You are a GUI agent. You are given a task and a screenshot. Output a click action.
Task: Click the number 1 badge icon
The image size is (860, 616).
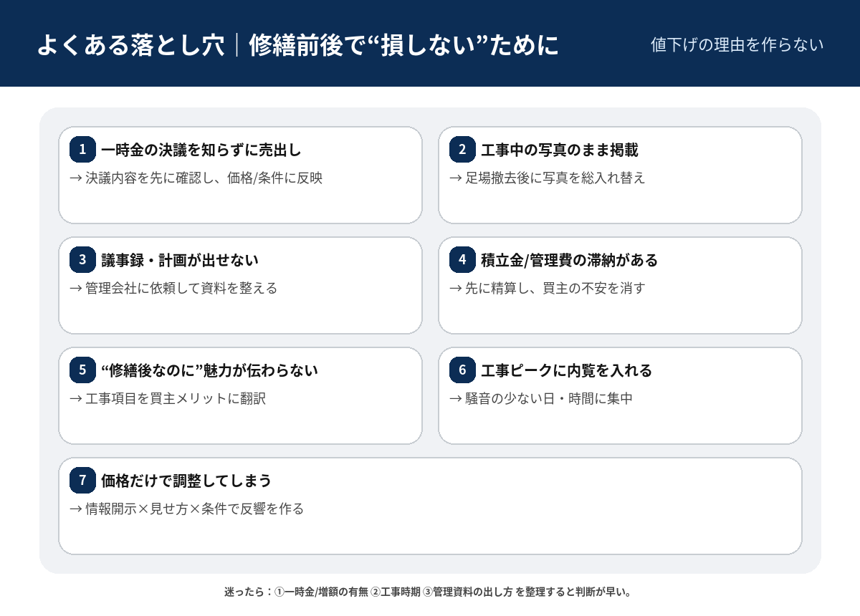click(x=82, y=150)
